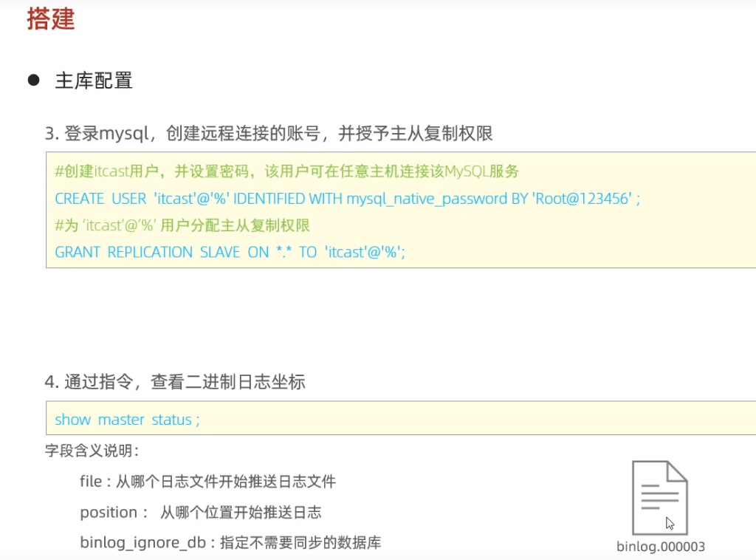Click the file field description line
The image size is (756, 560).
coord(207,482)
